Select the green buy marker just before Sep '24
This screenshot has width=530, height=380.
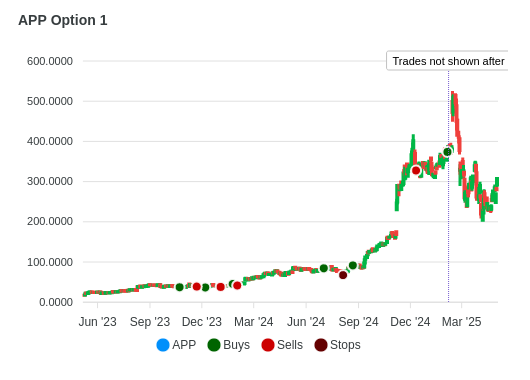click(x=353, y=265)
